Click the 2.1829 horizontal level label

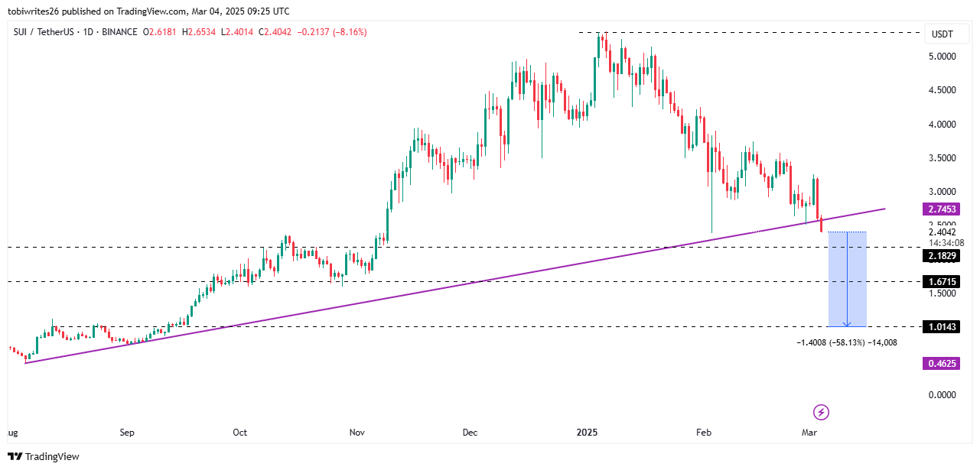[x=942, y=256]
